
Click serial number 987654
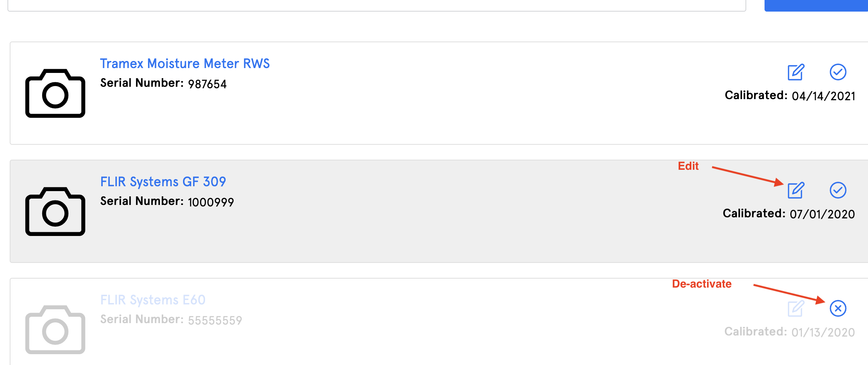click(207, 84)
